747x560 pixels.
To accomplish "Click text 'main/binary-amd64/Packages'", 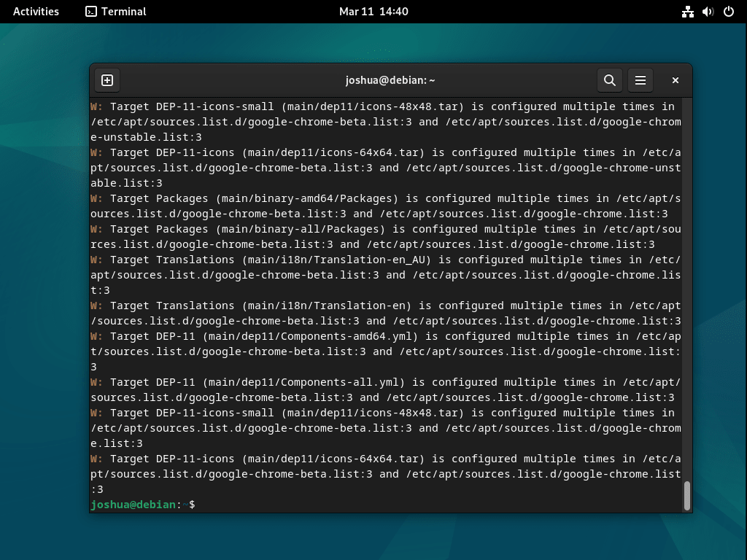I will click(x=307, y=198).
